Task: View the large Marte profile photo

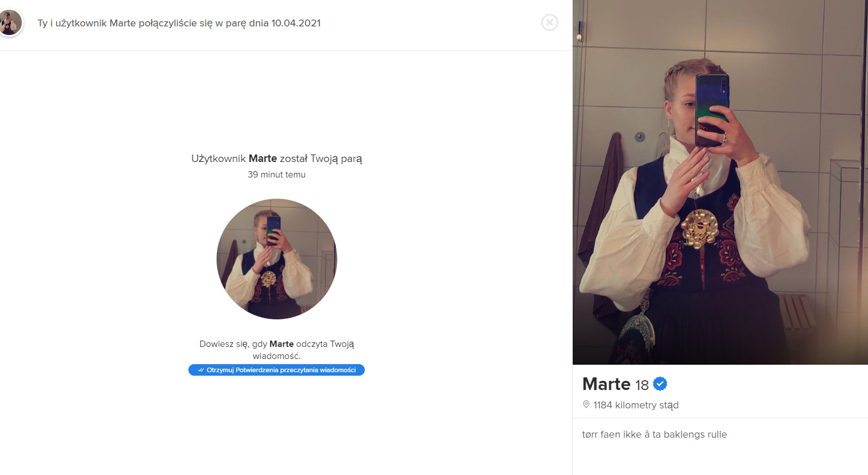Action: click(x=720, y=182)
